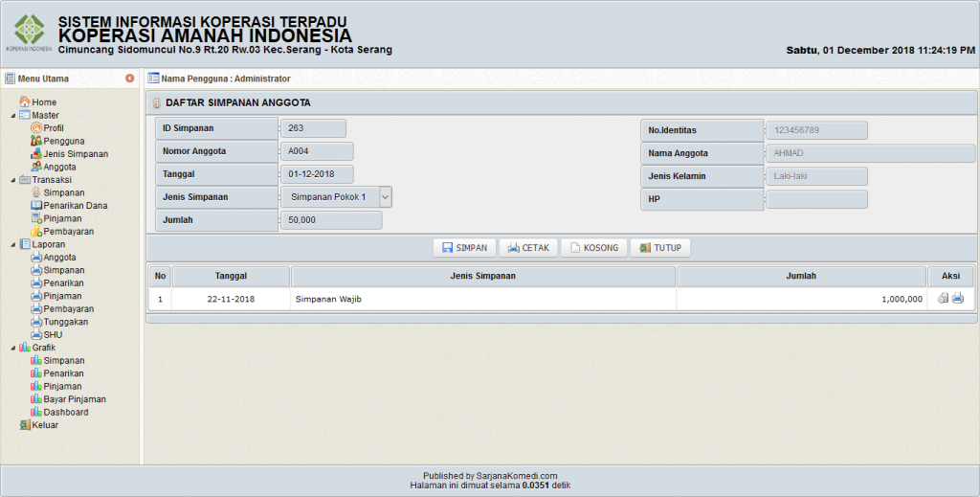Click the KOSONG clear button
980x497 pixels.
[593, 248]
